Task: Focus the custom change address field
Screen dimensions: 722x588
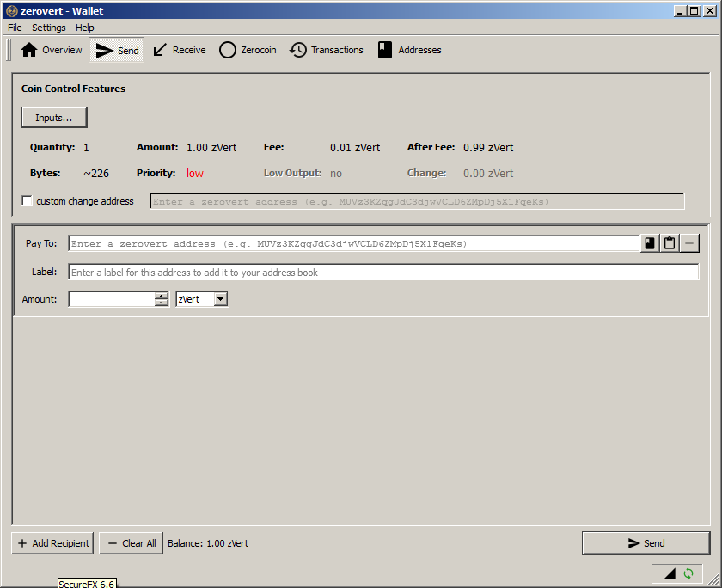Action: (417, 202)
